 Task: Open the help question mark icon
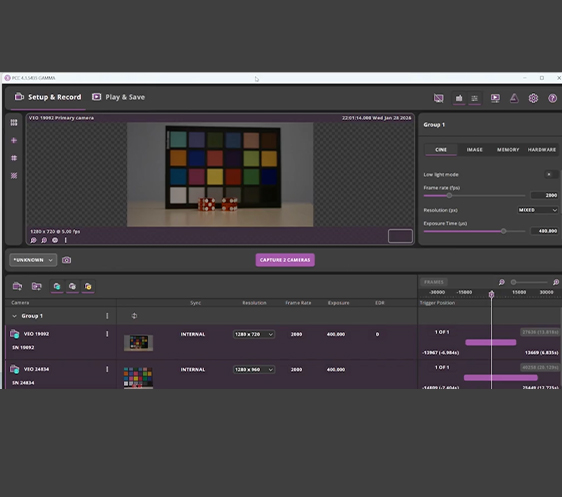pos(552,98)
